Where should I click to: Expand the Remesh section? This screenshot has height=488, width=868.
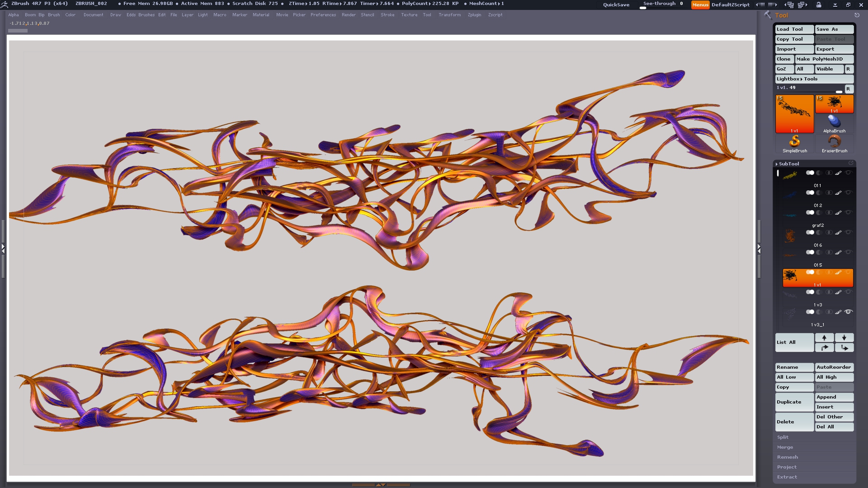[788, 457]
